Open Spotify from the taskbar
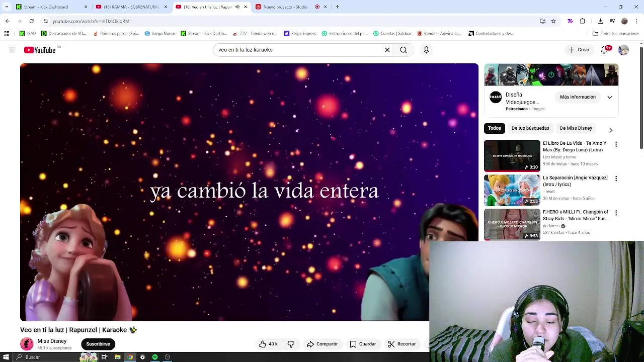 (x=155, y=357)
